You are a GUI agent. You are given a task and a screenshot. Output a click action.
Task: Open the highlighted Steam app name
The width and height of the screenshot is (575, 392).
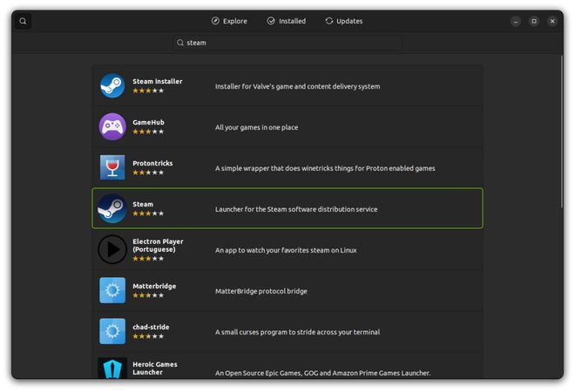coord(143,204)
